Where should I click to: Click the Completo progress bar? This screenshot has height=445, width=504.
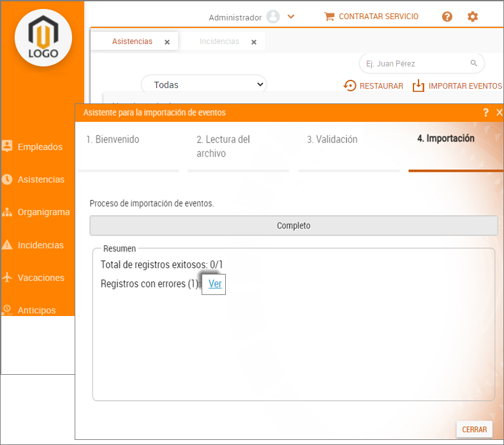293,225
